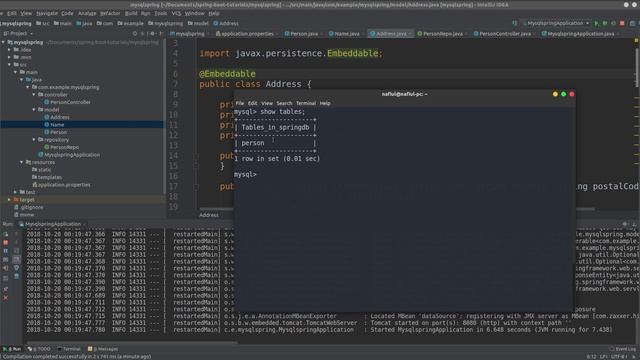640x360 pixels.
Task: Open Navigate menu in IntelliJ
Action: tap(47, 13)
